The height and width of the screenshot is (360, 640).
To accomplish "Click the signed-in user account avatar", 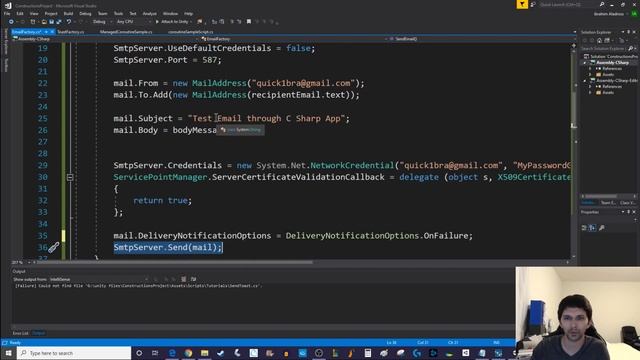I will [x=634, y=13].
